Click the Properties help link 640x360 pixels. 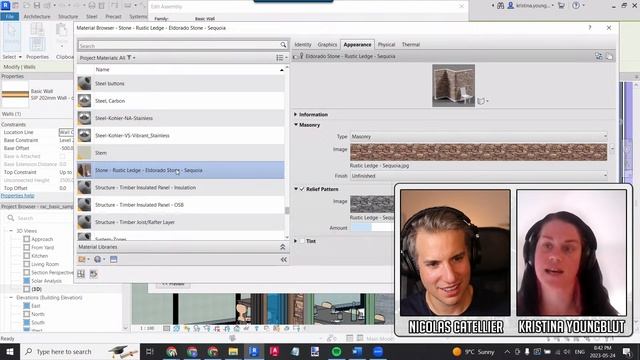18,196
